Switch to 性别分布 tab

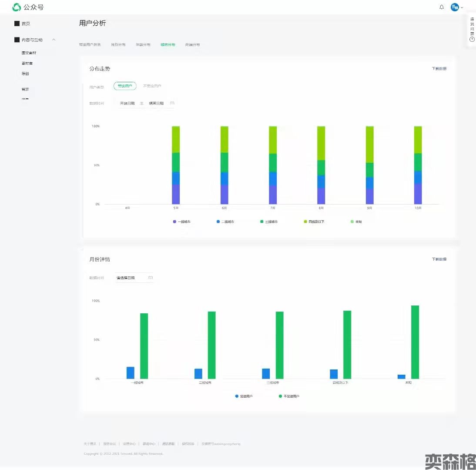click(118, 45)
